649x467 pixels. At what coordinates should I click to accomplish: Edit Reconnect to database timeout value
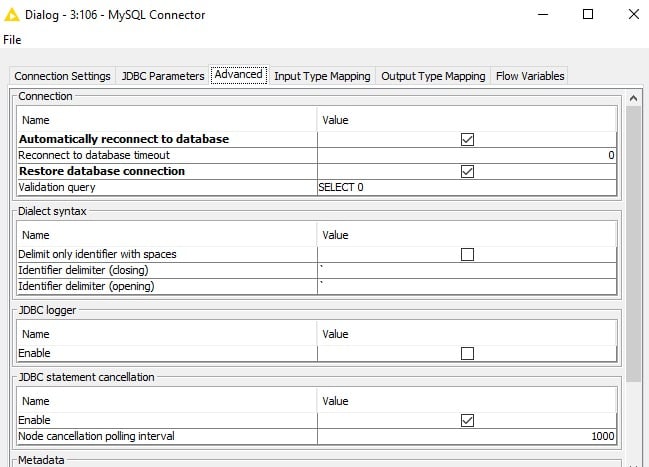click(467, 155)
